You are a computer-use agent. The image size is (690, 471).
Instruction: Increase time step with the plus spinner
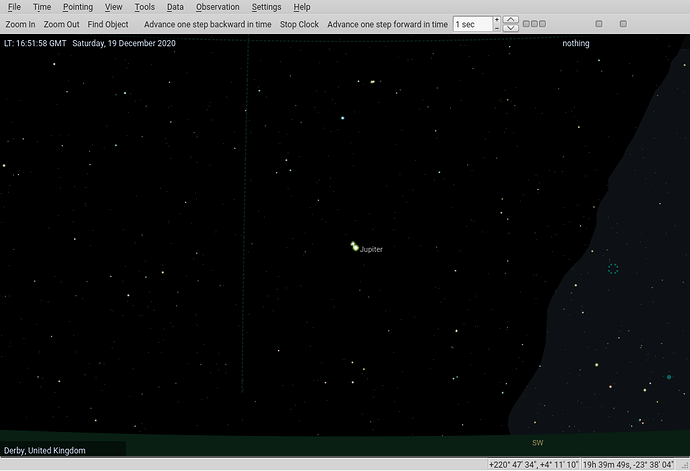click(x=497, y=20)
